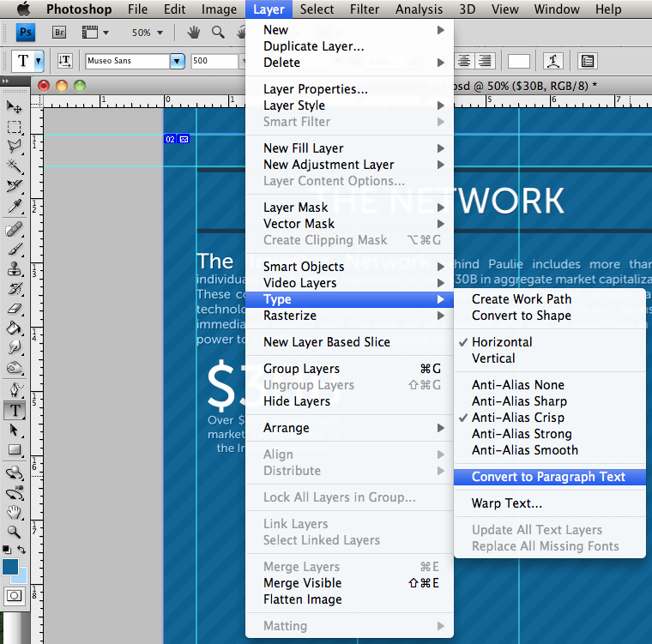Image resolution: width=652 pixels, height=644 pixels.
Task: Choose Anti-Alias None
Action: [x=517, y=384]
